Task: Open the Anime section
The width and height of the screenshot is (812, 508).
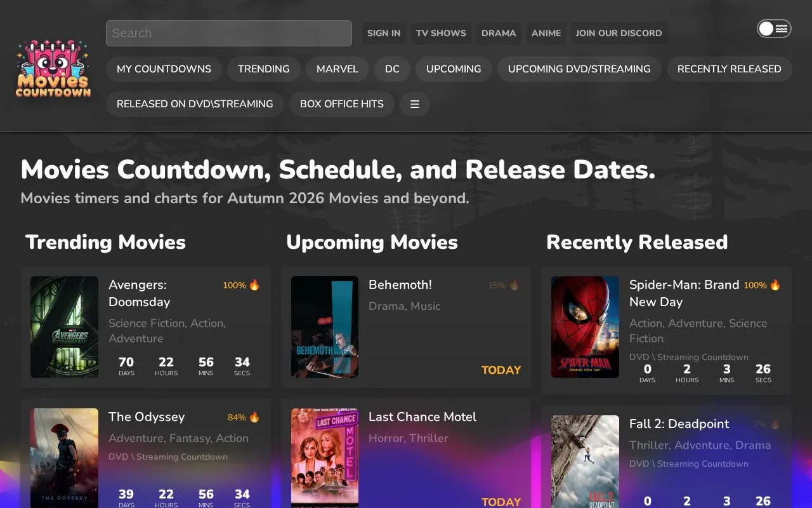Action: pyautogui.click(x=546, y=33)
